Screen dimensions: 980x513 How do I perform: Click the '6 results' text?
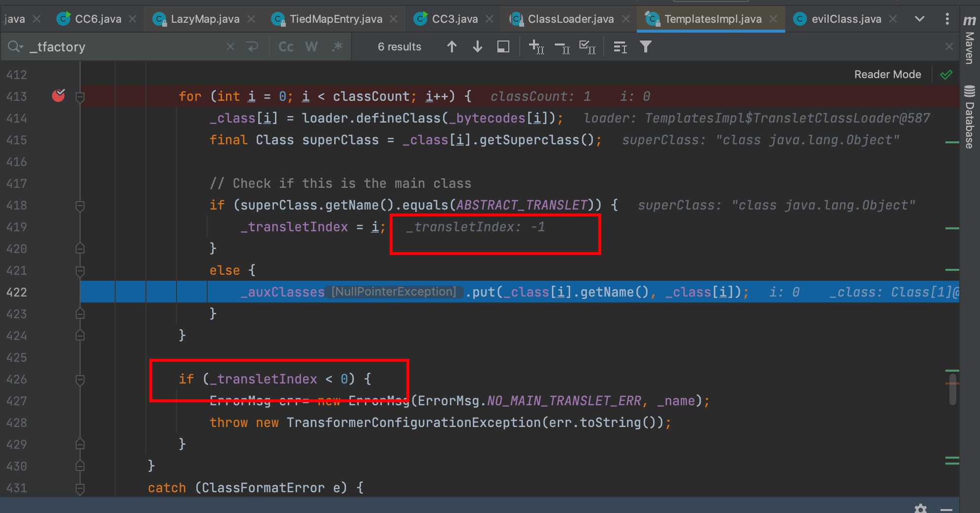[400, 47]
